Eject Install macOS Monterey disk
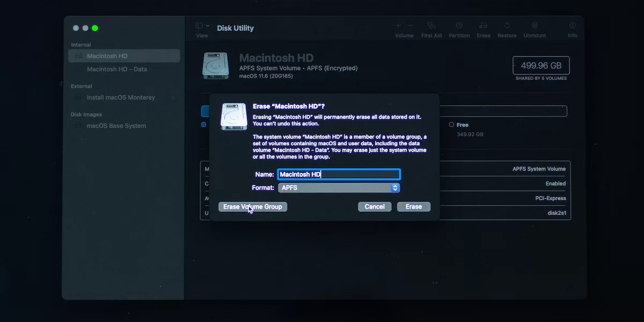This screenshot has height=322, width=644. click(x=173, y=98)
